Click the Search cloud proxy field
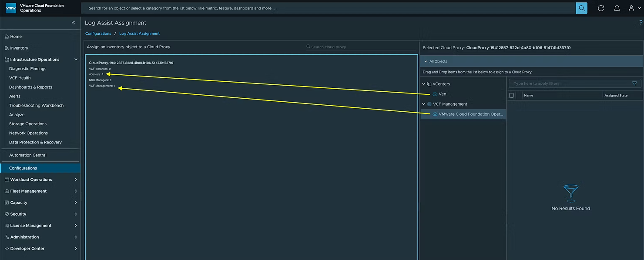This screenshot has height=260, width=644. pos(361,47)
